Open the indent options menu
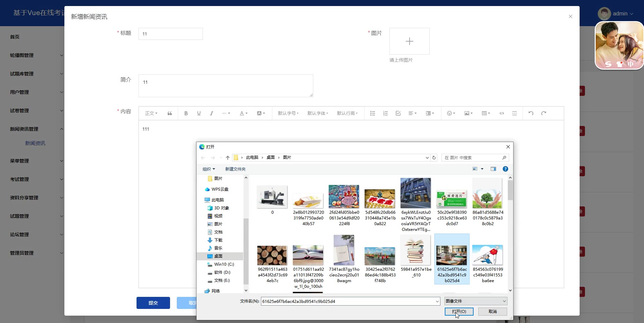The height and width of the screenshot is (323, 644). coord(430,113)
